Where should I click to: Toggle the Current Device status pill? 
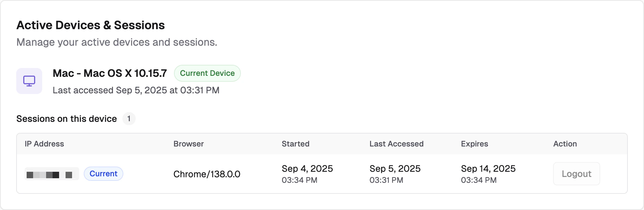coord(207,73)
